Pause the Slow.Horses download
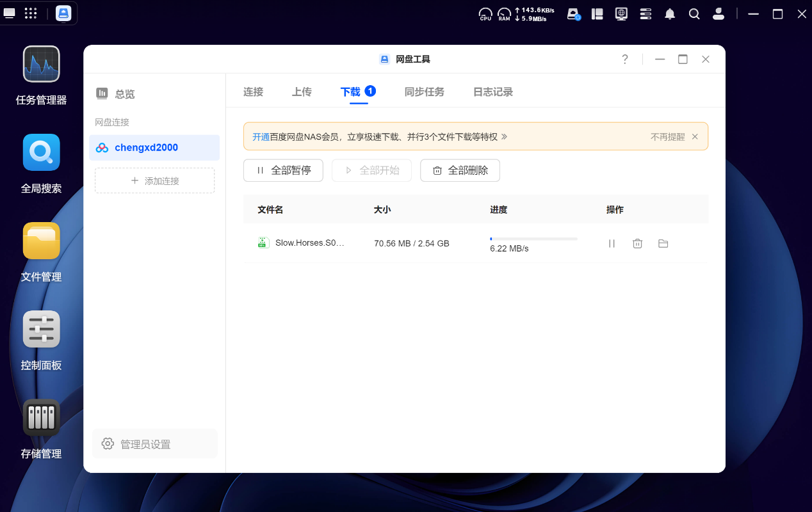 [x=612, y=243]
